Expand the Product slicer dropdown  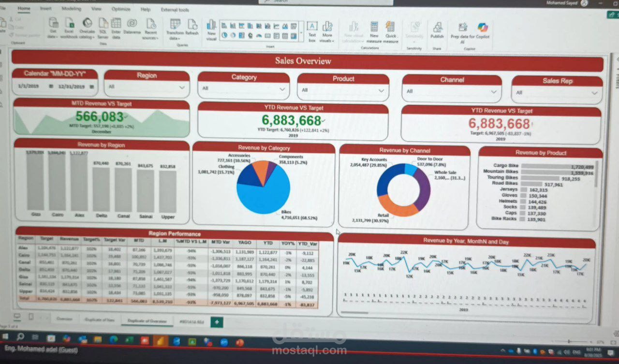(x=382, y=90)
